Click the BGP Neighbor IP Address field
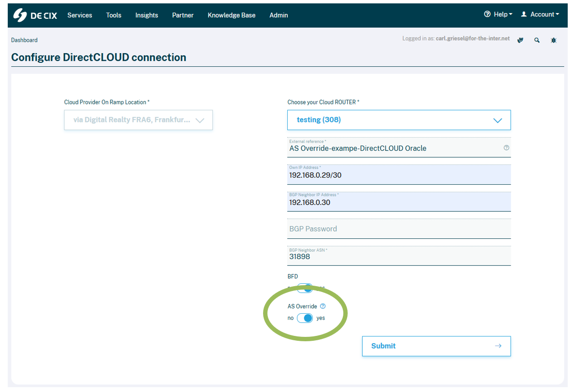Screen dimensions: 574x392 pyautogui.click(x=399, y=202)
